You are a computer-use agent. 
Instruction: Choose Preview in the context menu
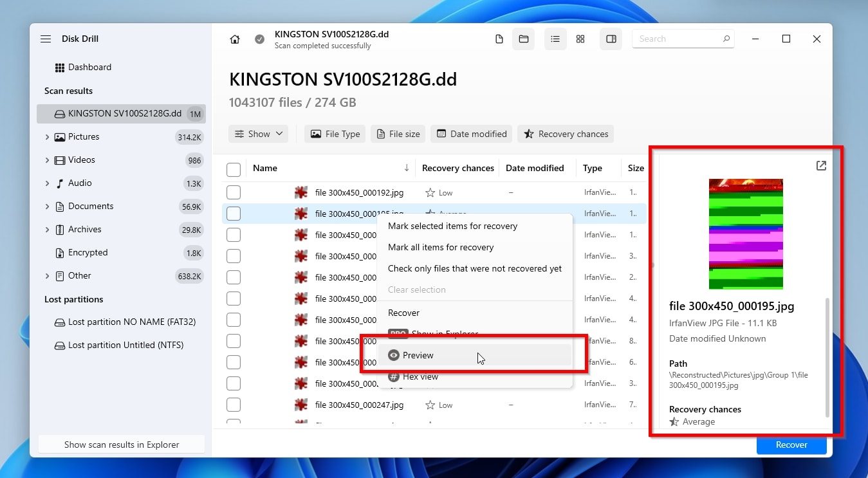pyautogui.click(x=475, y=355)
